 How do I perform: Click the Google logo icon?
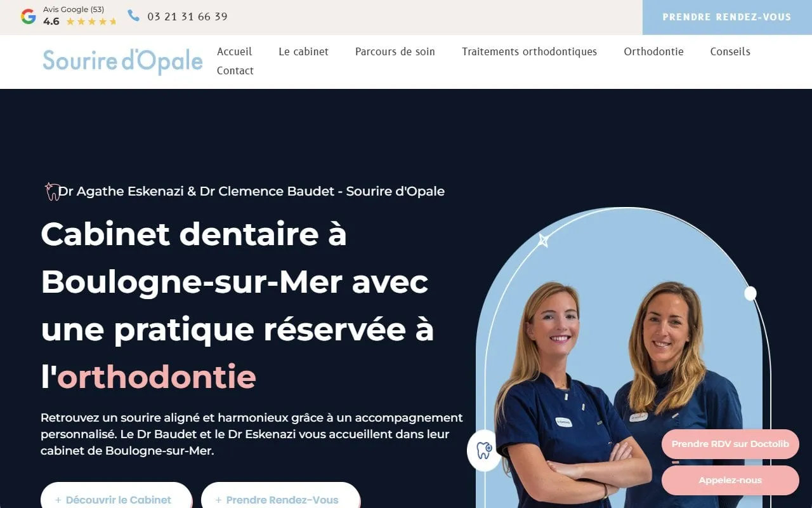pos(29,17)
